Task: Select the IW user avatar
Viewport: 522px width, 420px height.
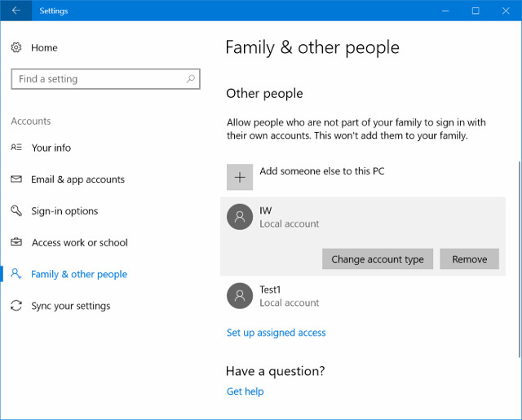Action: (240, 217)
